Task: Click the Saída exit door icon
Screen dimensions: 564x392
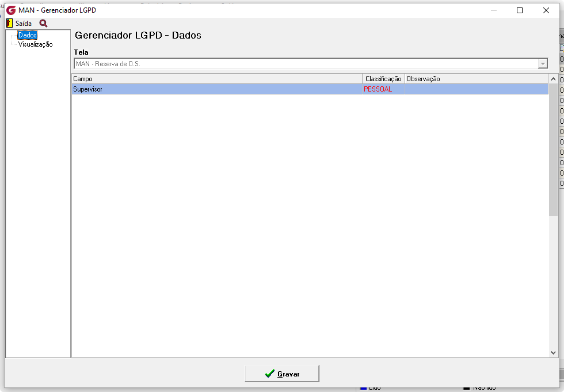Action: pos(10,24)
